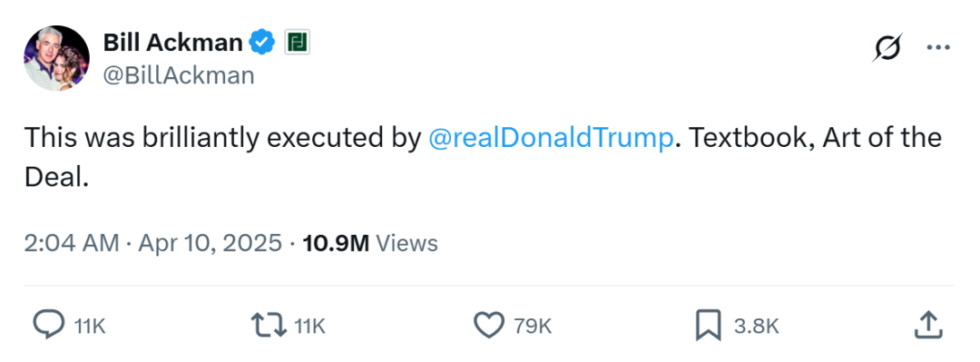The width and height of the screenshot is (980, 362).
Task: Bookmark the post with the bookmark icon
Action: click(x=709, y=325)
